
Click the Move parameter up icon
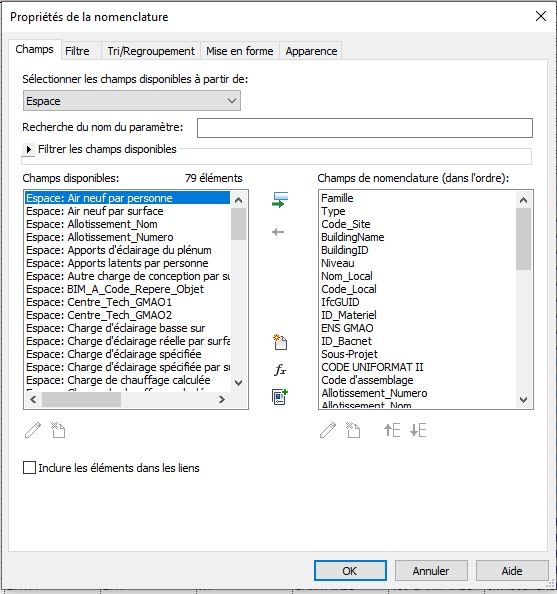point(392,430)
